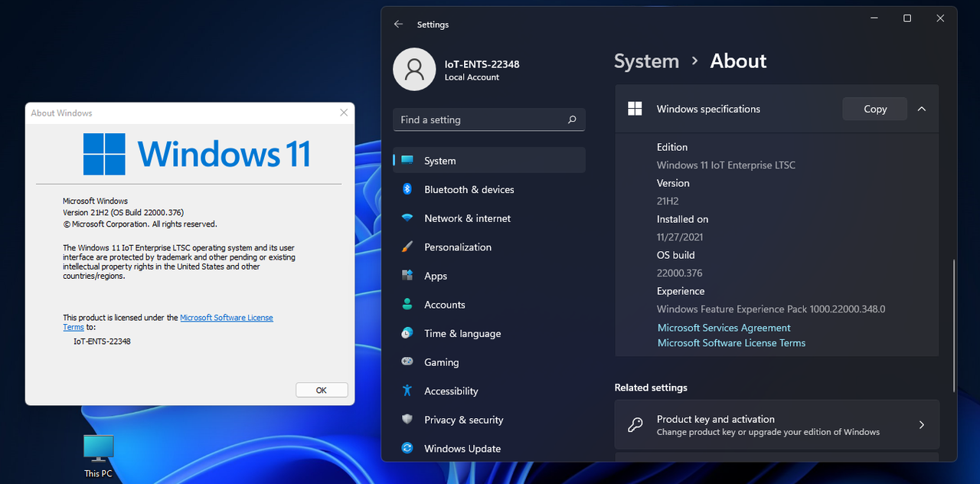Click the user profile avatar picture
The width and height of the screenshot is (980, 484).
414,70
